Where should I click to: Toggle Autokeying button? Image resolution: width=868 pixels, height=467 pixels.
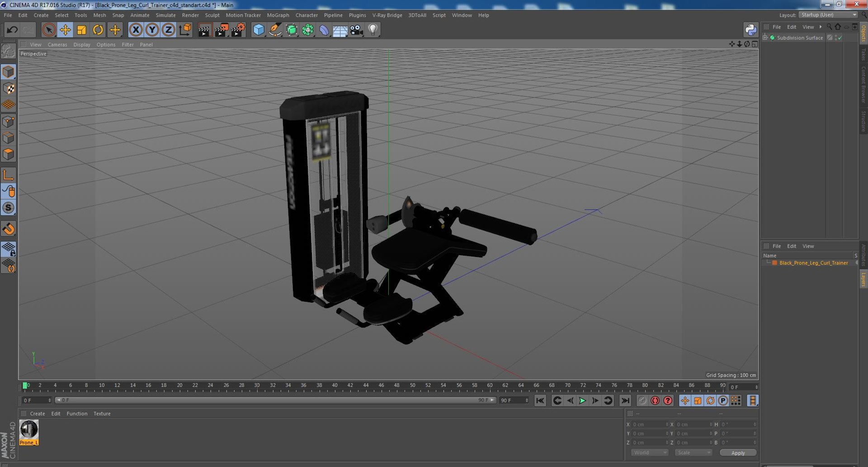[x=655, y=400]
